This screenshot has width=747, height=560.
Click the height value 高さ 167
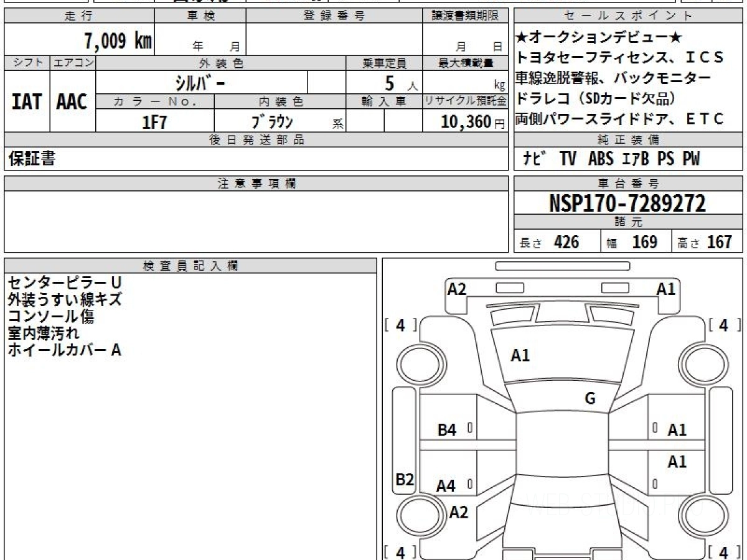[x=705, y=242]
